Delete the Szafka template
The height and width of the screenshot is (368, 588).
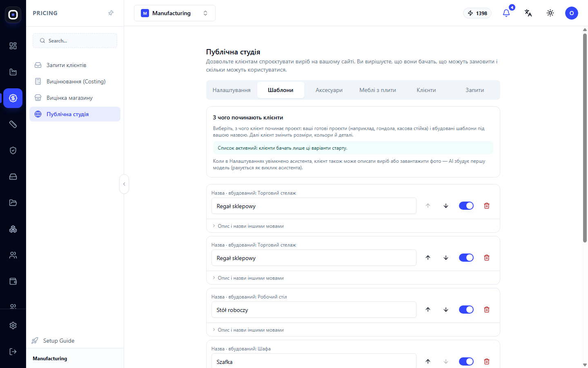pos(487,361)
